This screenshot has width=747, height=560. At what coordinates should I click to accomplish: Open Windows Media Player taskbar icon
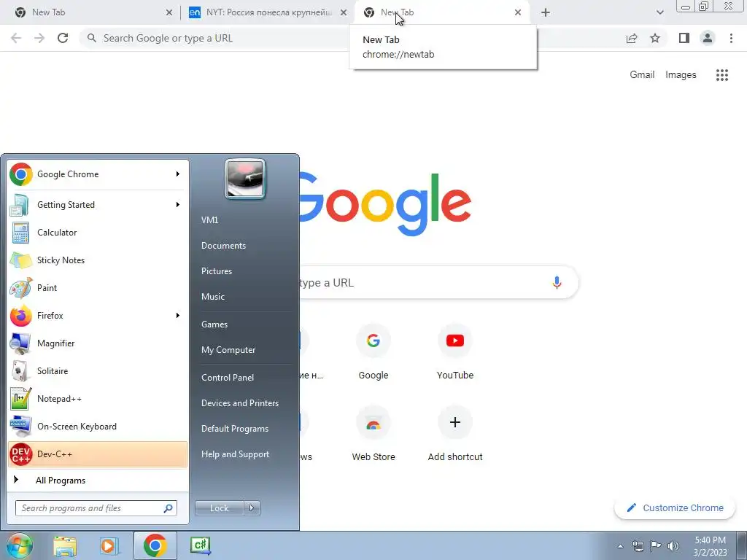point(109,545)
